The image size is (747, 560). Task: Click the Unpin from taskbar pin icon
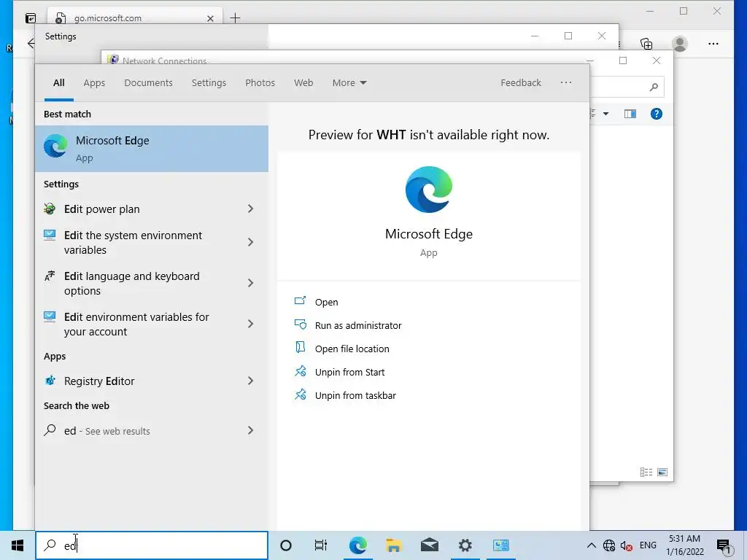tap(300, 394)
